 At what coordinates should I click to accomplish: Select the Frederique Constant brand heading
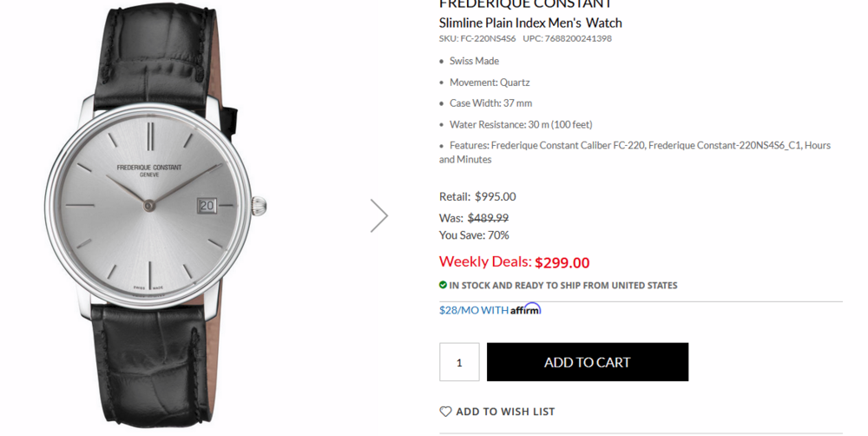[x=525, y=4]
